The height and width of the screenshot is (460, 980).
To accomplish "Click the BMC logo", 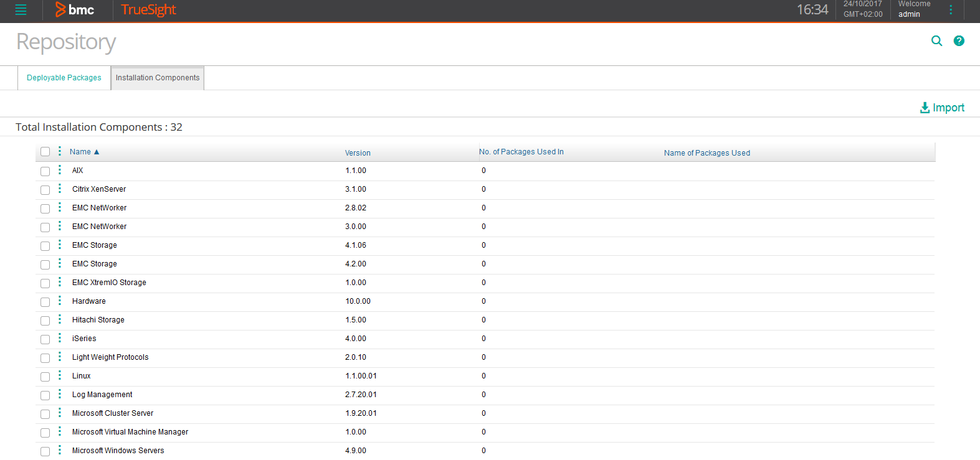I will 75,10.
